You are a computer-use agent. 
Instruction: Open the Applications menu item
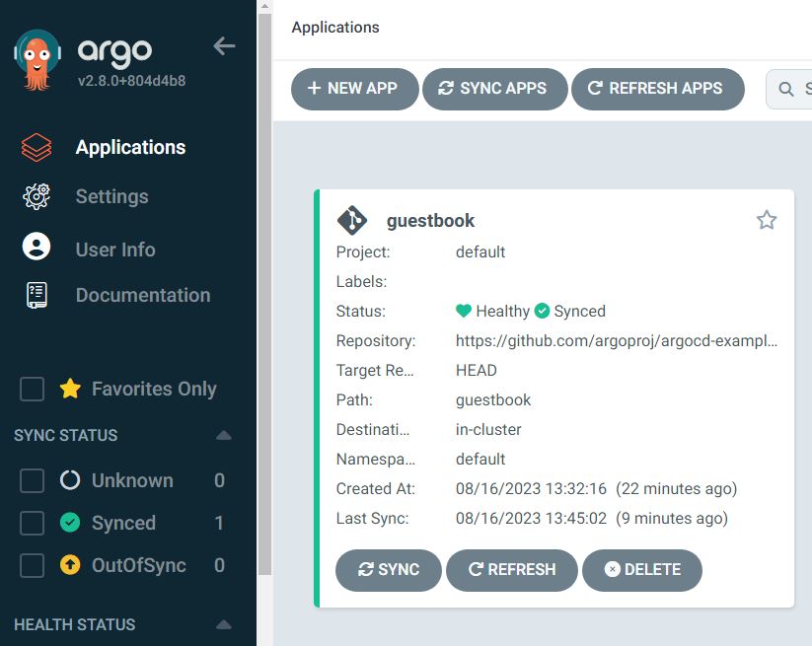point(130,148)
